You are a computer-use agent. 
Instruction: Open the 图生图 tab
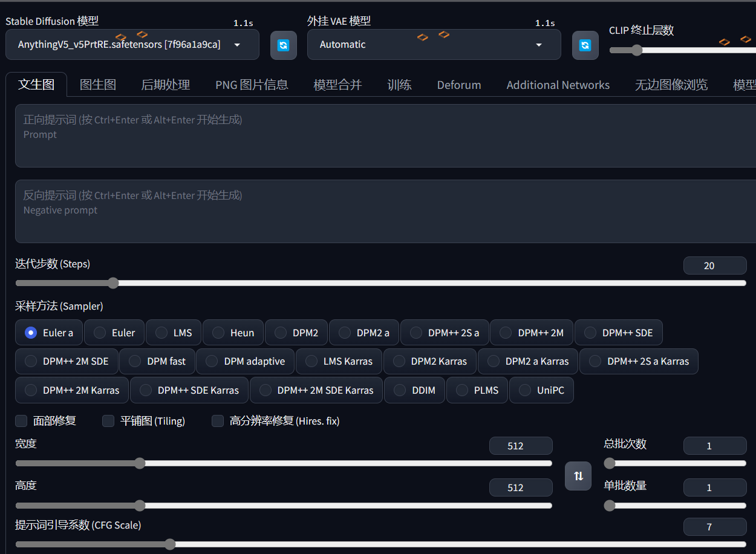tap(98, 85)
